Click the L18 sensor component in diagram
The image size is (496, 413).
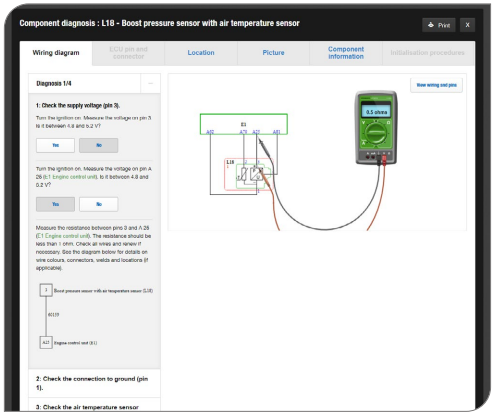click(x=249, y=174)
